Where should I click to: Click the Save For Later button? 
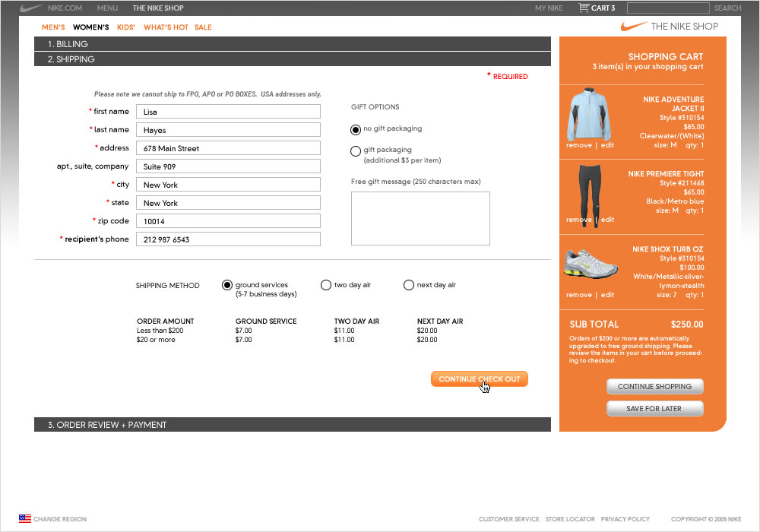(x=654, y=409)
